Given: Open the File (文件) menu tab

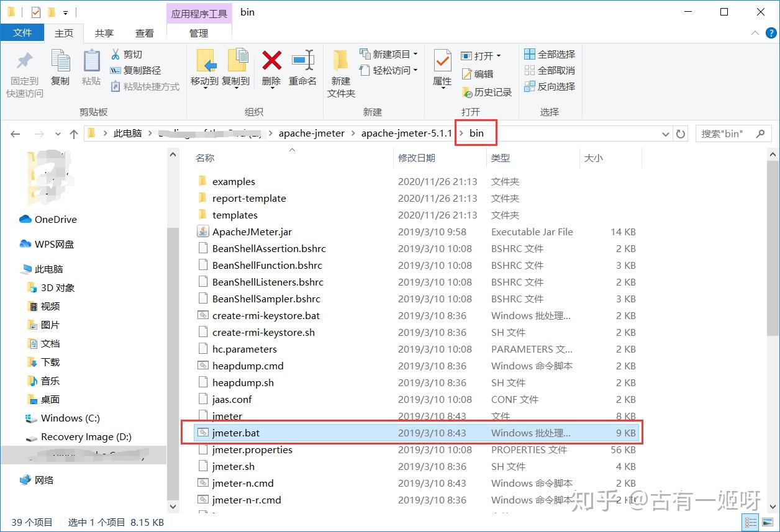Looking at the screenshot, I should click(x=22, y=33).
